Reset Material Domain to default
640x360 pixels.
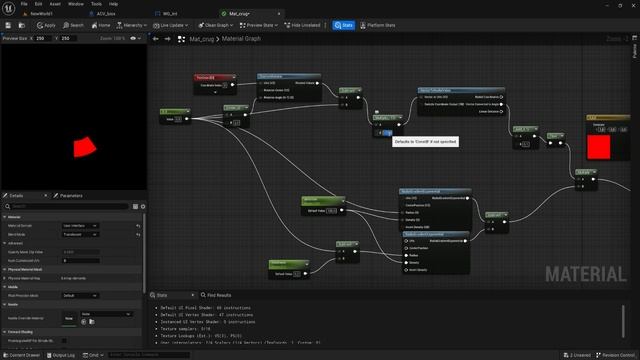[x=138, y=226]
